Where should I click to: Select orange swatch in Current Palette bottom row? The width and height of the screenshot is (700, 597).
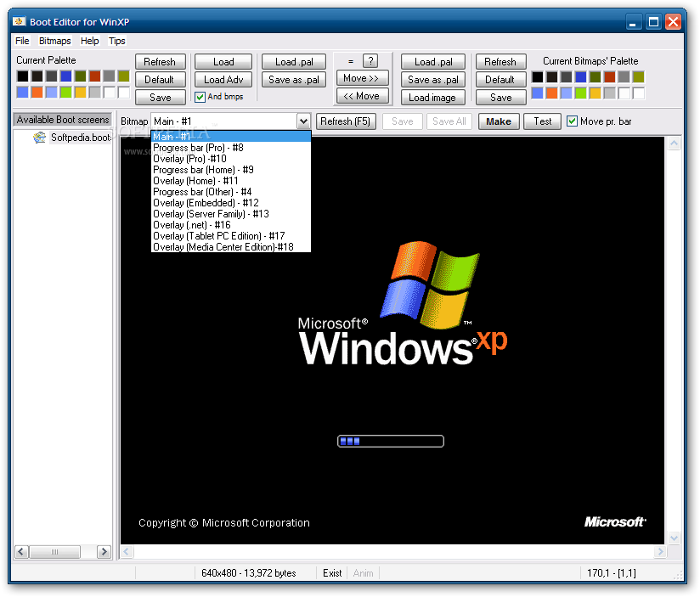point(37,93)
